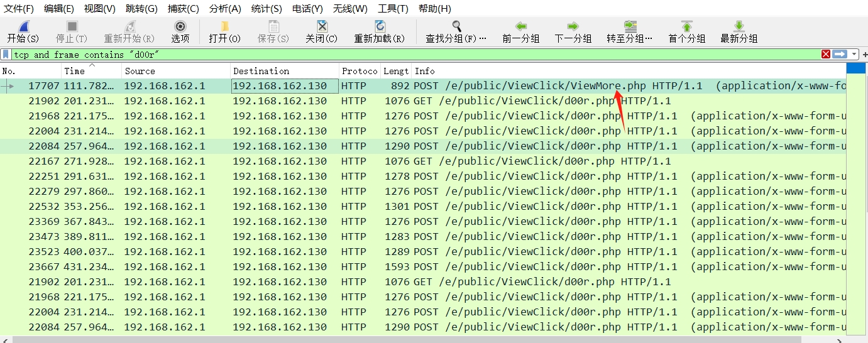This screenshot has width=868, height=343.
Task: Click the time value 353.256…
Action: (90, 207)
